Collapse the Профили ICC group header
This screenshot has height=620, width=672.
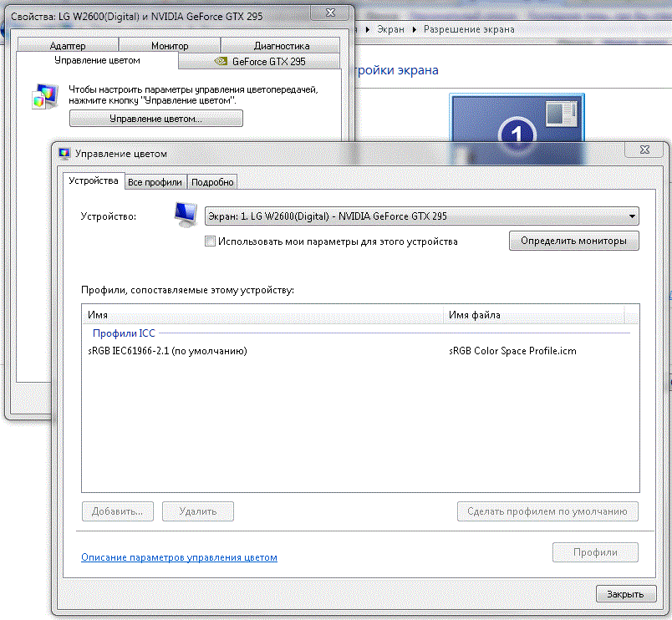pyautogui.click(x=124, y=333)
